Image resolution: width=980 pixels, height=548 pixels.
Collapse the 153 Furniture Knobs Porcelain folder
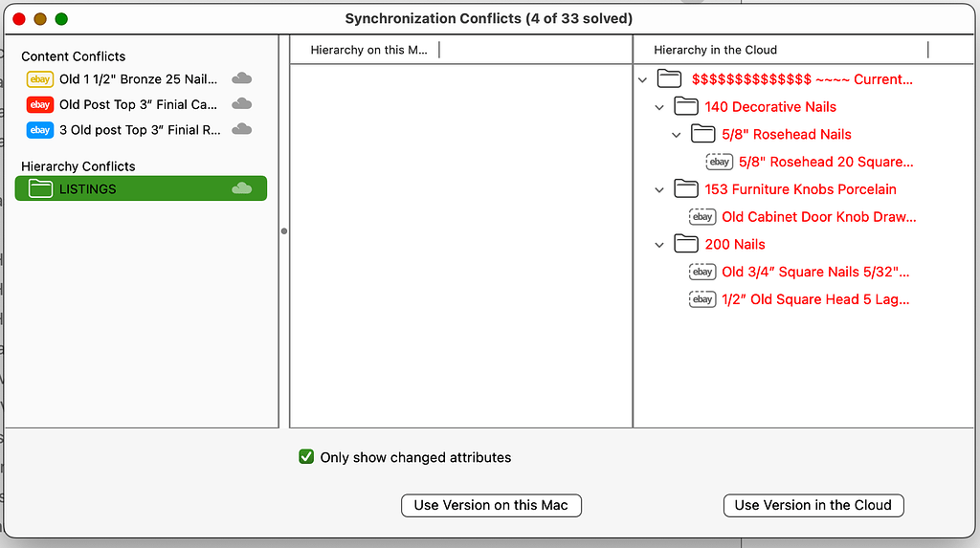[659, 190]
